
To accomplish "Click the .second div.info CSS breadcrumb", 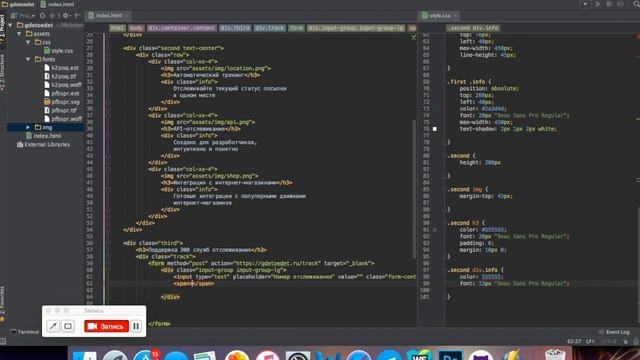I will pyautogui.click(x=473, y=28).
